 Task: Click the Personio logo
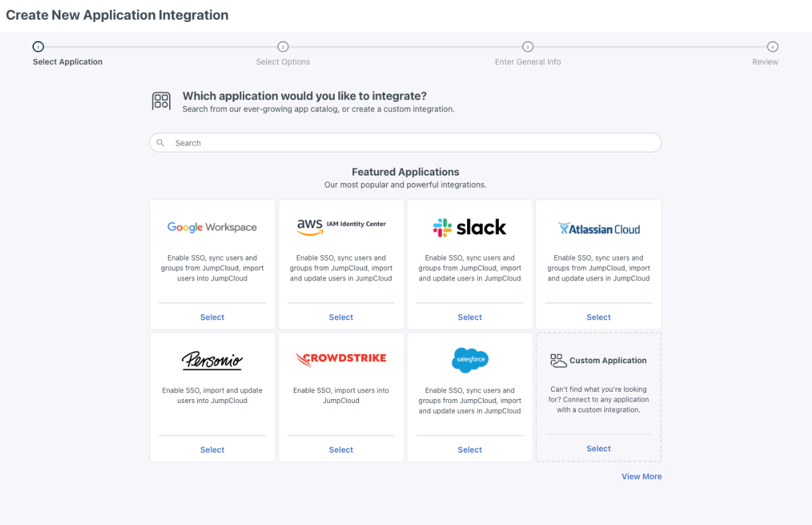click(212, 360)
